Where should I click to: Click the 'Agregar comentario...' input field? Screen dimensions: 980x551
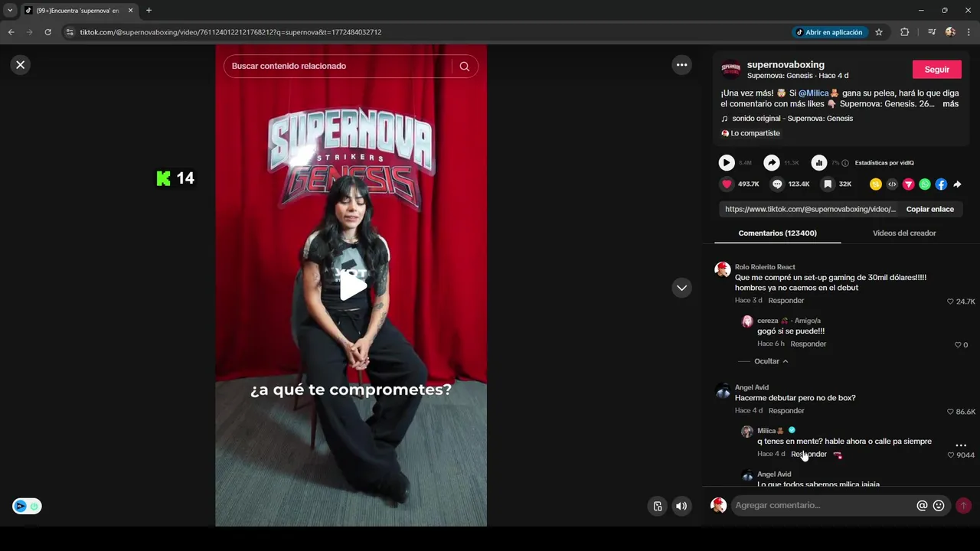tap(823, 506)
